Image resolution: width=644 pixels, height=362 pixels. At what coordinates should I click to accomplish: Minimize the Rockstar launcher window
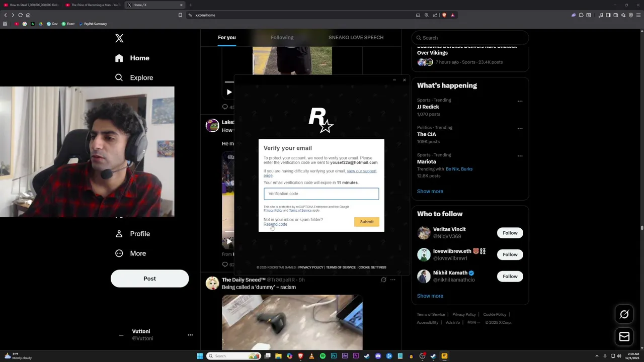pos(394,80)
